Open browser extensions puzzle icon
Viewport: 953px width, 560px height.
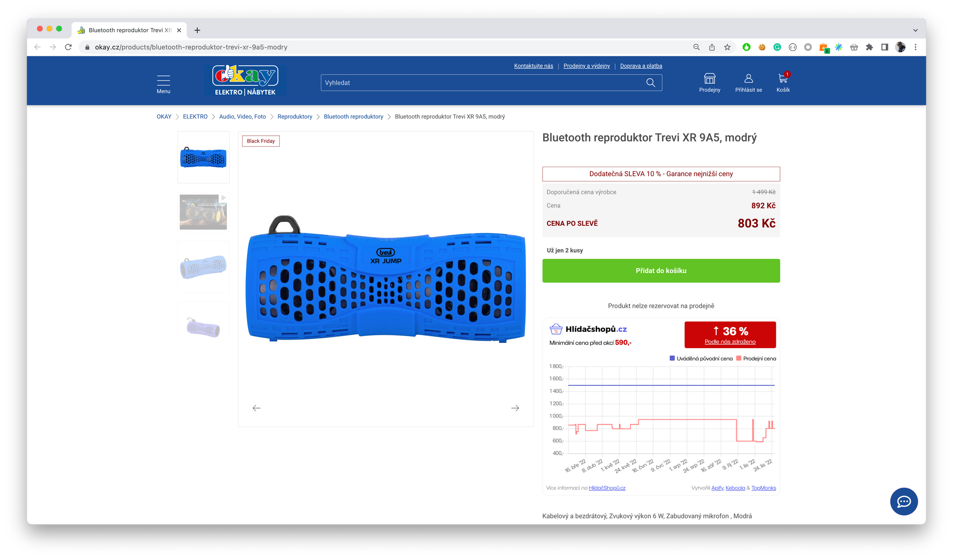point(869,47)
